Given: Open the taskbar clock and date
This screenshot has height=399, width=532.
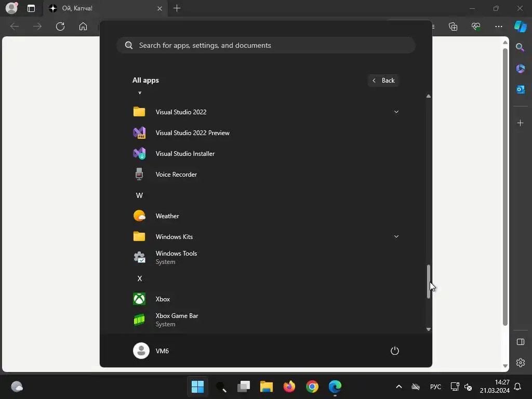Looking at the screenshot, I should coord(495,387).
